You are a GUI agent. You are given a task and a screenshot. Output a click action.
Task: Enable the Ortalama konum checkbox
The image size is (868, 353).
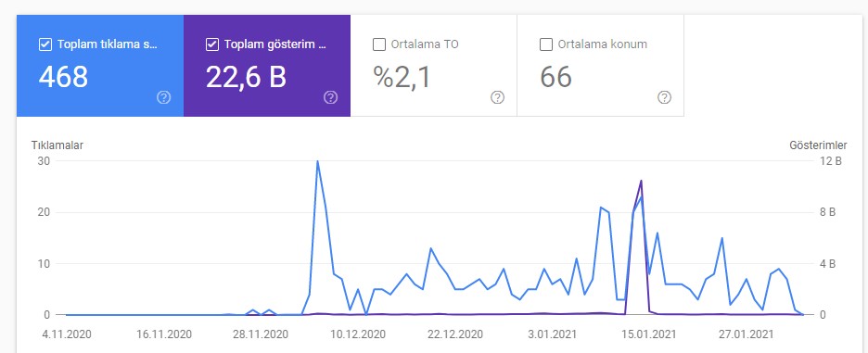tap(546, 44)
